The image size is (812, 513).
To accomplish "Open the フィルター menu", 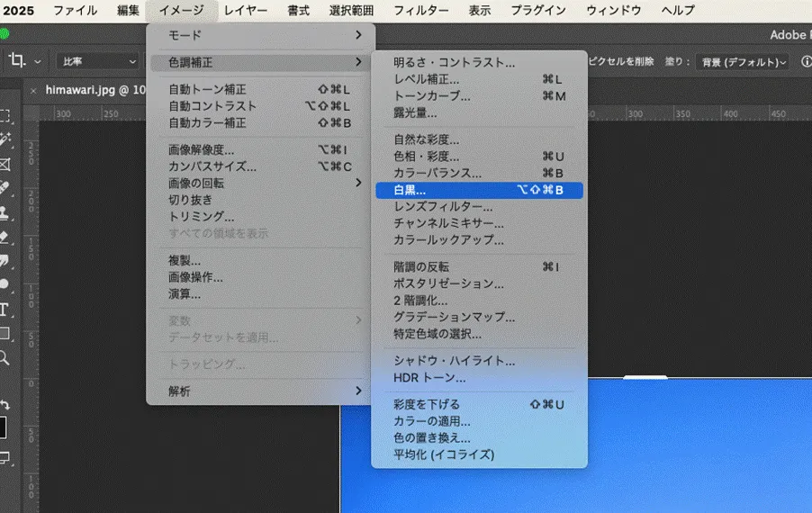I will point(421,11).
